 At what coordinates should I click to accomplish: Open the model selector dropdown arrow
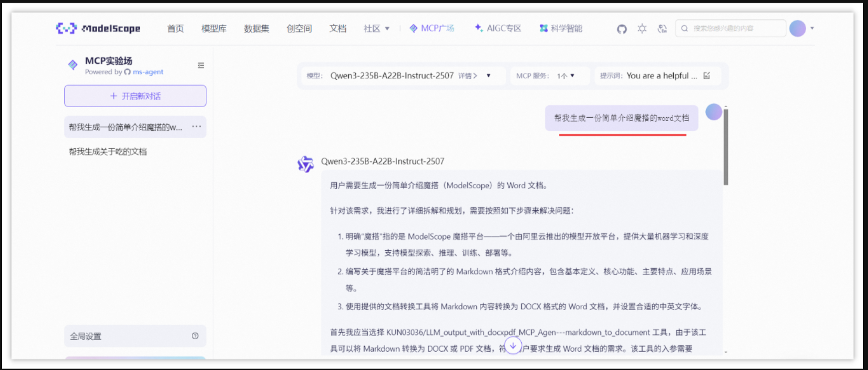tap(488, 76)
